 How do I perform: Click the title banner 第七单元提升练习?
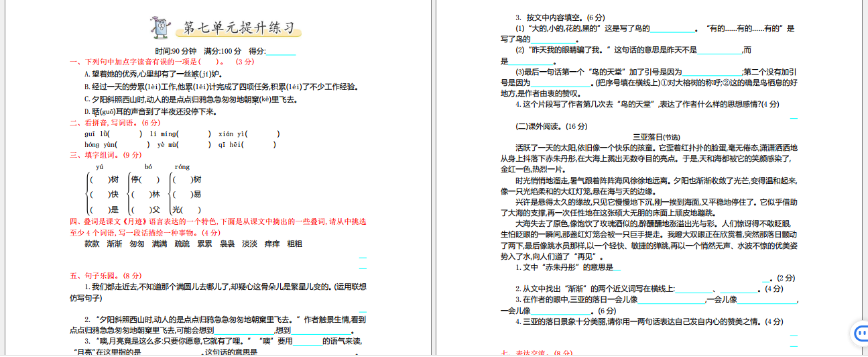(238, 29)
